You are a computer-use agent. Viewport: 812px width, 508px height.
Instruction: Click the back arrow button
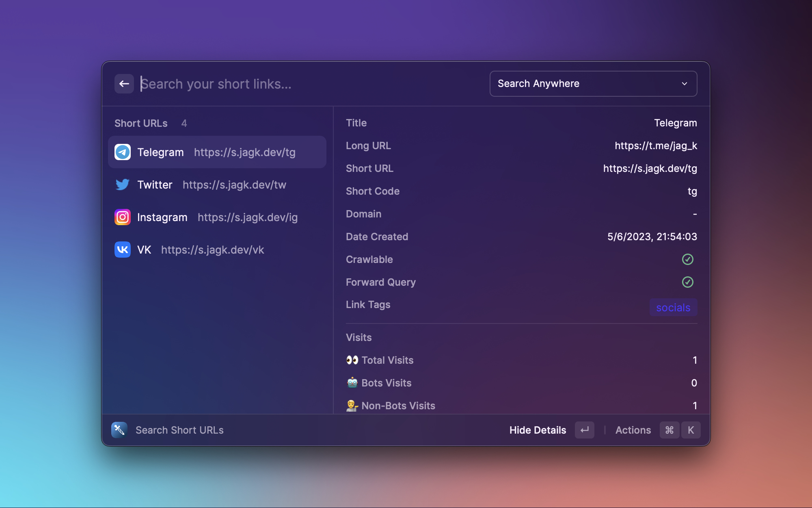124,84
